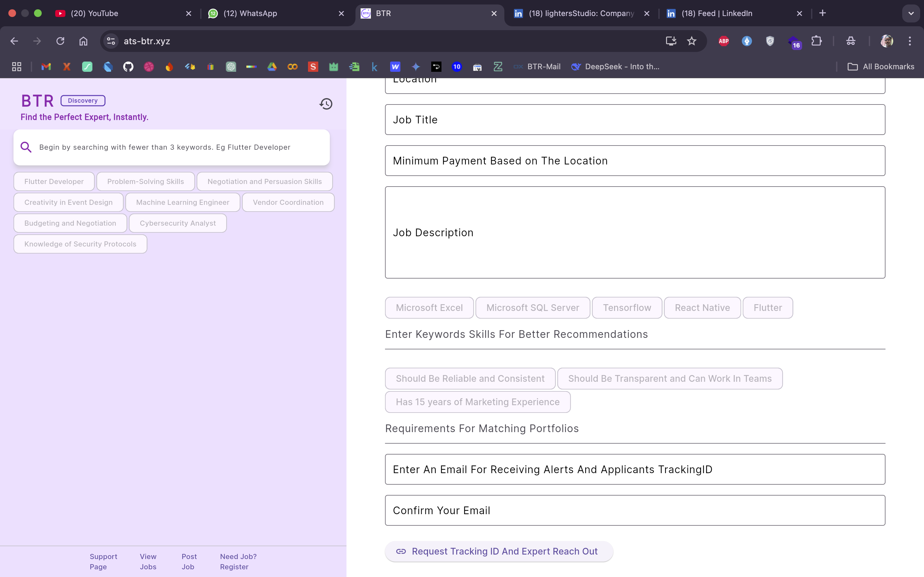Select Should Be Reliable and Consistent chip

[470, 379]
